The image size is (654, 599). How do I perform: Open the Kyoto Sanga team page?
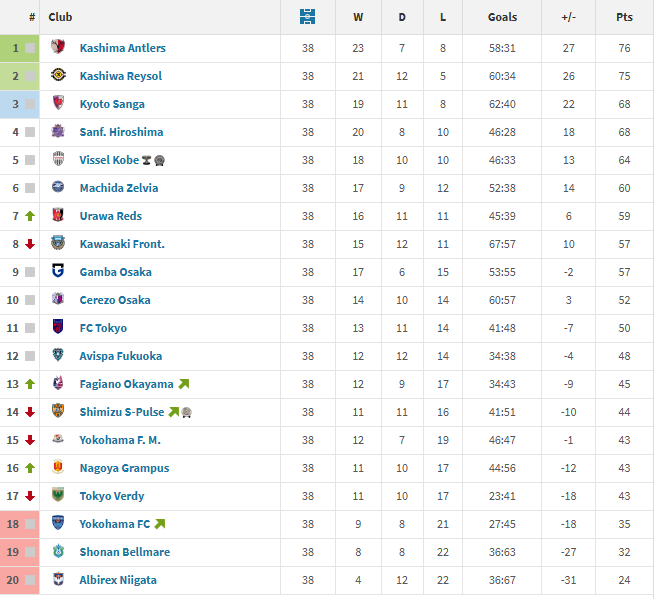click(x=112, y=104)
